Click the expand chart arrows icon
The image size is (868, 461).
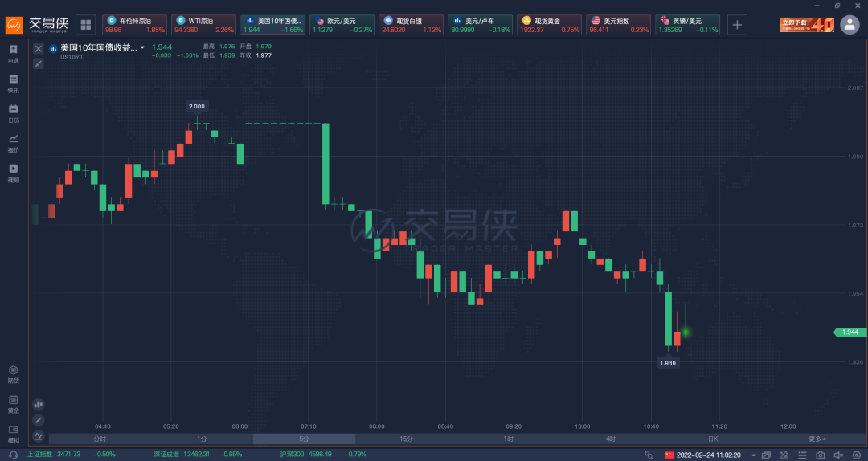click(39, 63)
